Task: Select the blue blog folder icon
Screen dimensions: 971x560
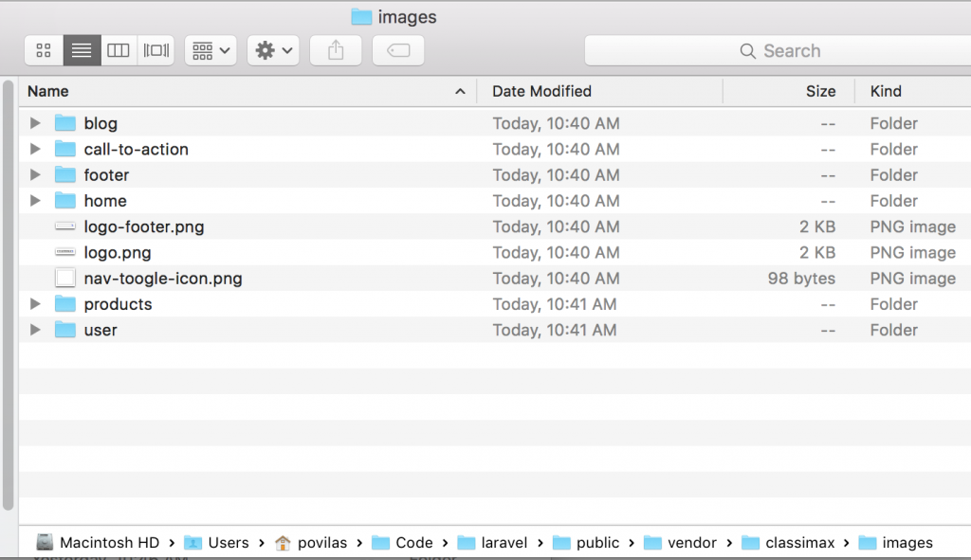Action: pyautogui.click(x=64, y=123)
